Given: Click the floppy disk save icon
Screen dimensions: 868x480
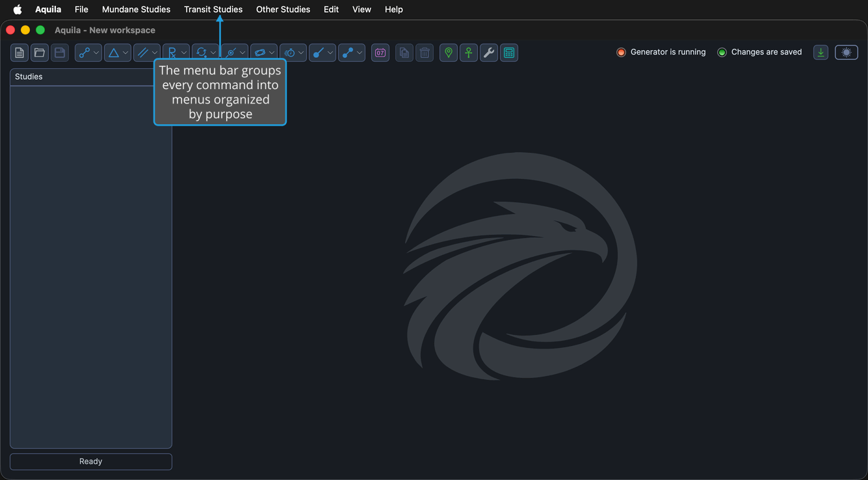Looking at the screenshot, I should click(x=60, y=53).
